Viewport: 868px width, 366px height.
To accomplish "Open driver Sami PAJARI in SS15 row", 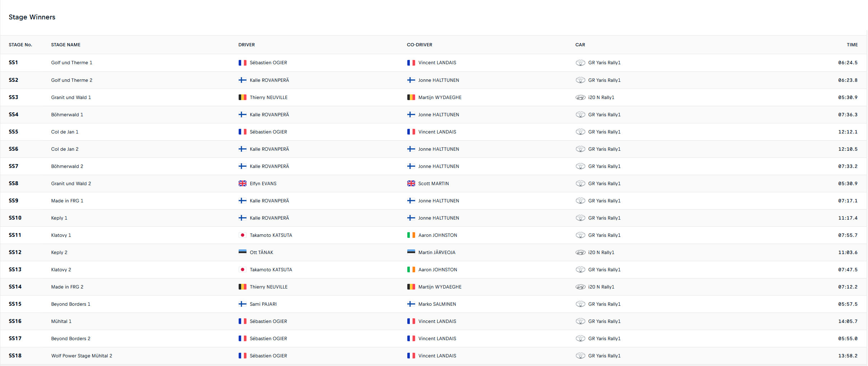I will click(263, 304).
